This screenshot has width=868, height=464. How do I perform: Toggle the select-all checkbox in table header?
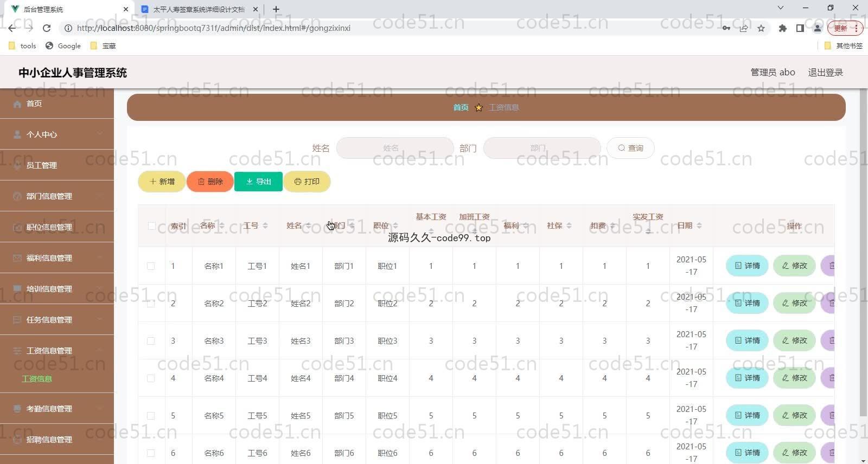pyautogui.click(x=151, y=226)
